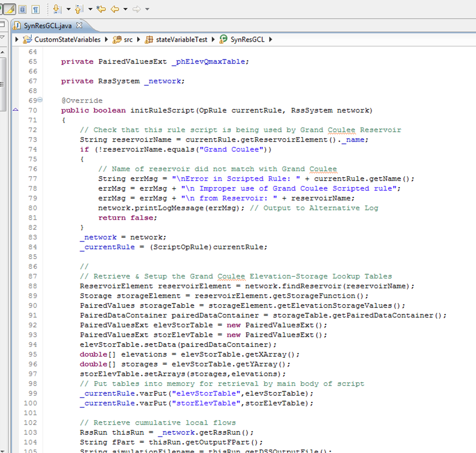
Task: Jump to Last Edit Location
Action: [101, 9]
